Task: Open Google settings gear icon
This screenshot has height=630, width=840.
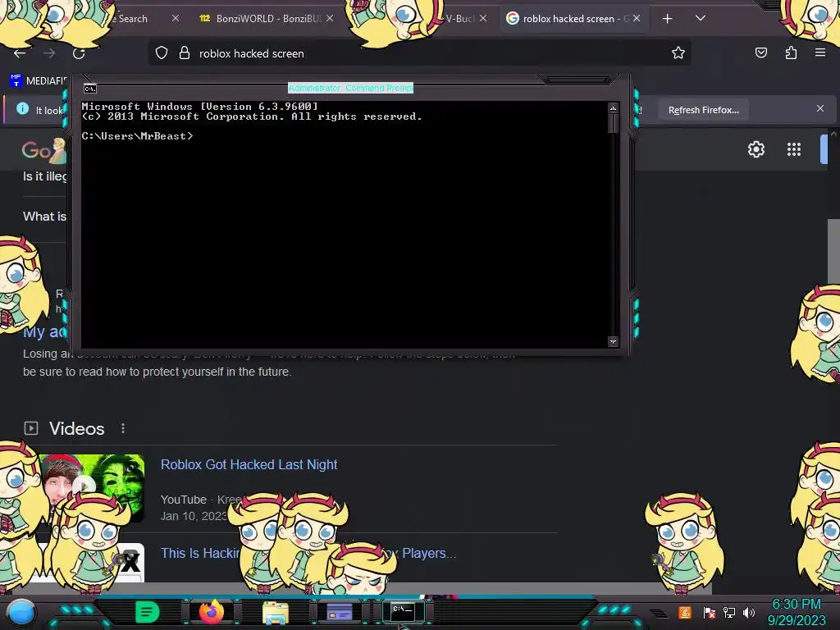Action: pyautogui.click(x=756, y=149)
